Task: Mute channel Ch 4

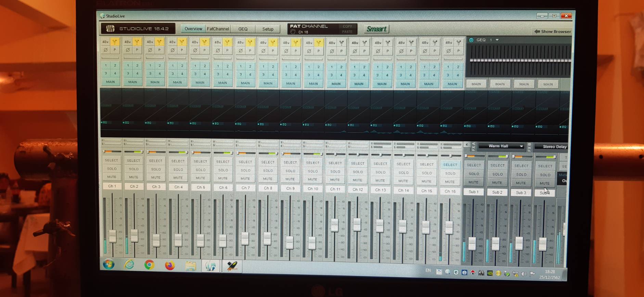Action: coord(178,178)
